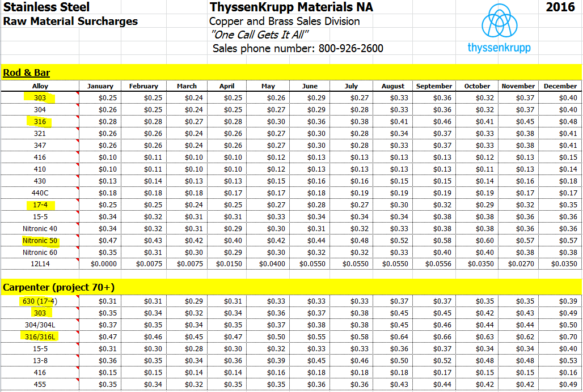
Task: Select 12L14 January value $0.0000
Action: [100, 264]
